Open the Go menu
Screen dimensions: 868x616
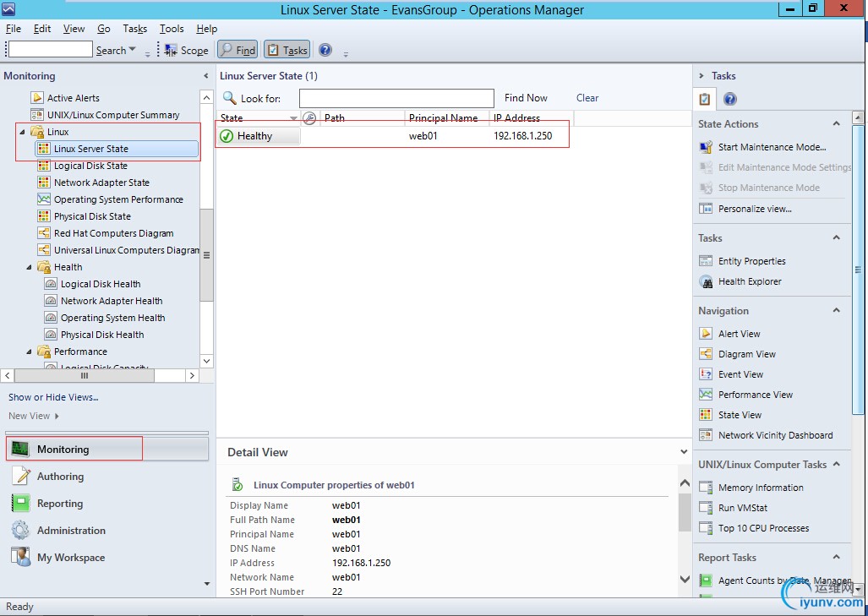click(x=103, y=29)
